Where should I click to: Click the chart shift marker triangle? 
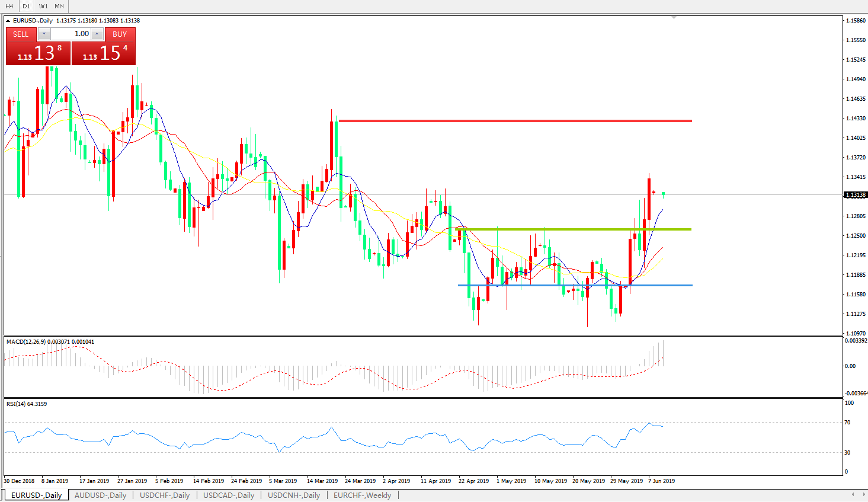pyautogui.click(x=674, y=18)
